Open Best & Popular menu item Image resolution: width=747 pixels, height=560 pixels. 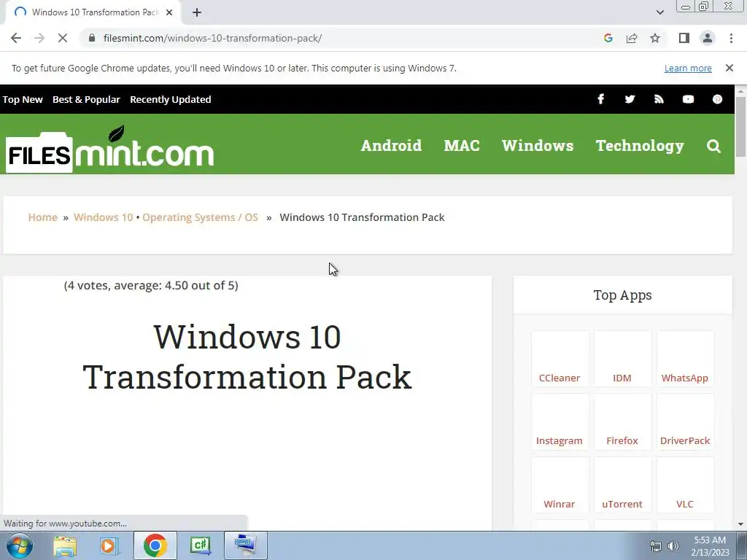click(x=86, y=99)
